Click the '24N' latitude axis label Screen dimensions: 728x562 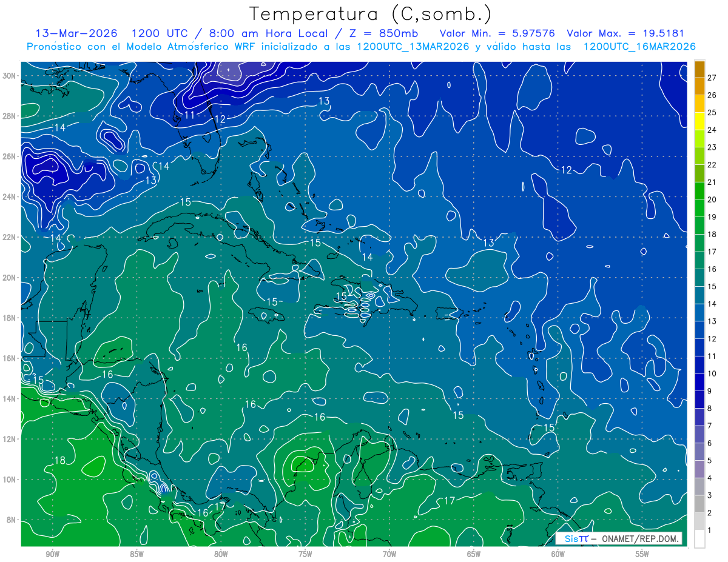coord(9,196)
